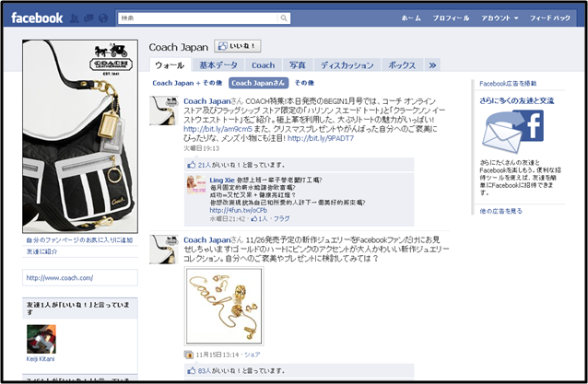
Task: Click フラグ on Ling Xie's comment
Action: click(x=282, y=219)
